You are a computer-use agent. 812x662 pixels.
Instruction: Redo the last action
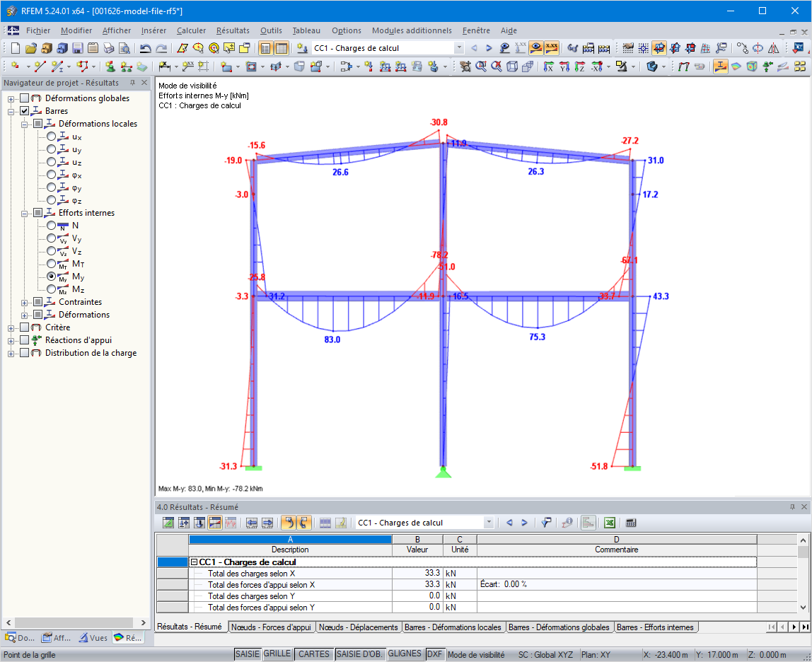pos(161,48)
